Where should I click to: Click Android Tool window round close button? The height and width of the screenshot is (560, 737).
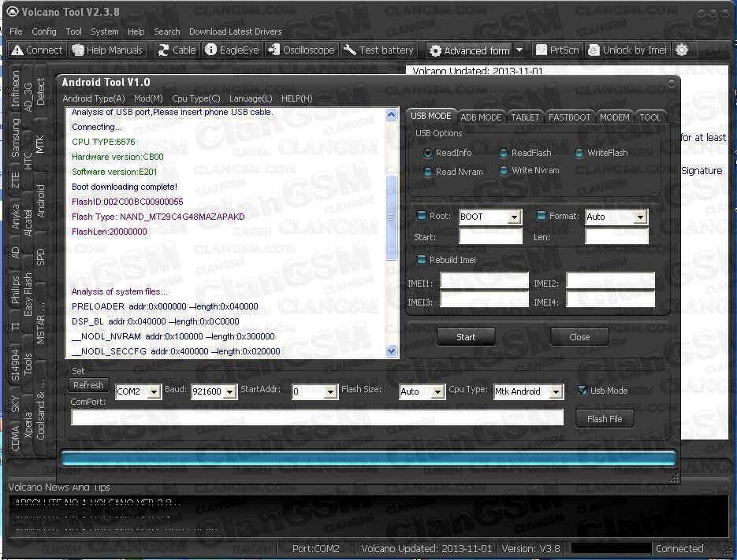672,83
